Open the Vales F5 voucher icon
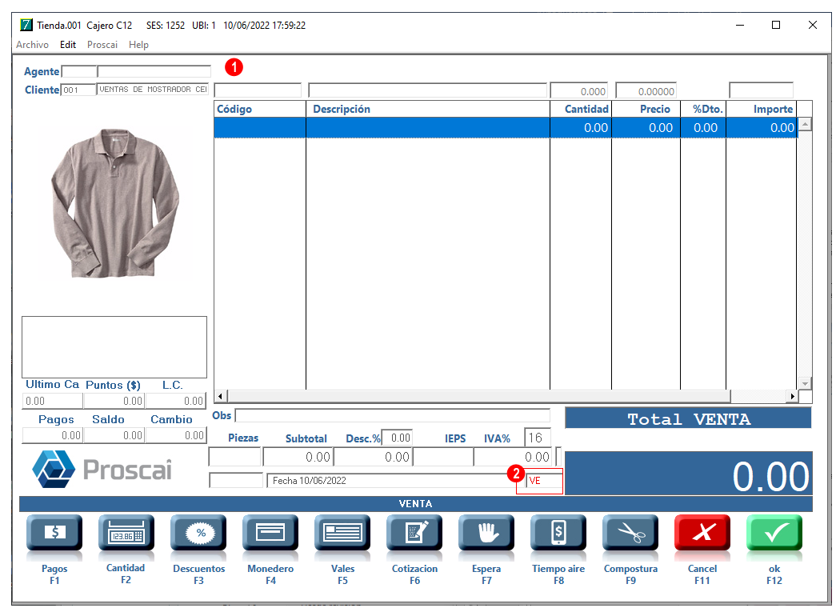 [x=342, y=533]
